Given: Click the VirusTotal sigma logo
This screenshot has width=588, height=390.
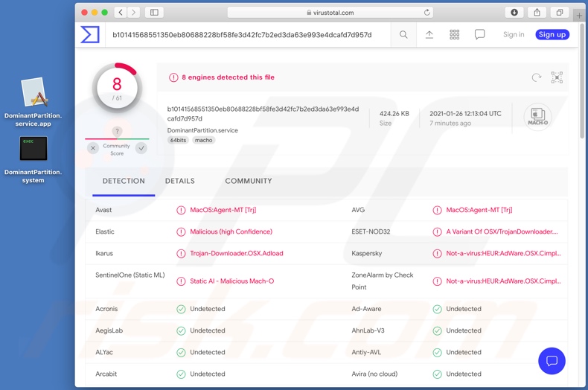Looking at the screenshot, I should pos(90,34).
